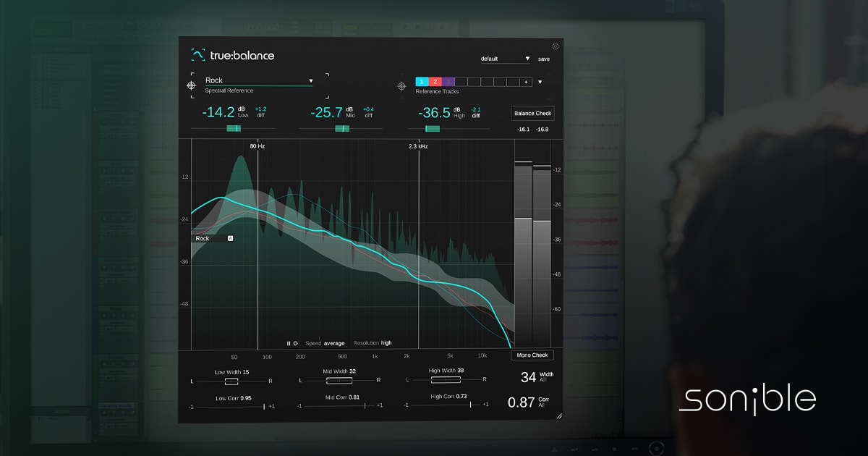Click the Low band level slider handle

(x=235, y=128)
